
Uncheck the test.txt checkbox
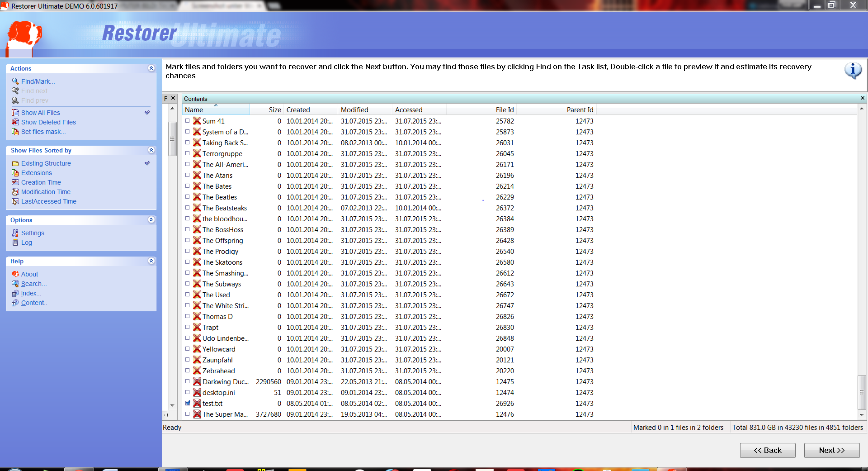188,403
